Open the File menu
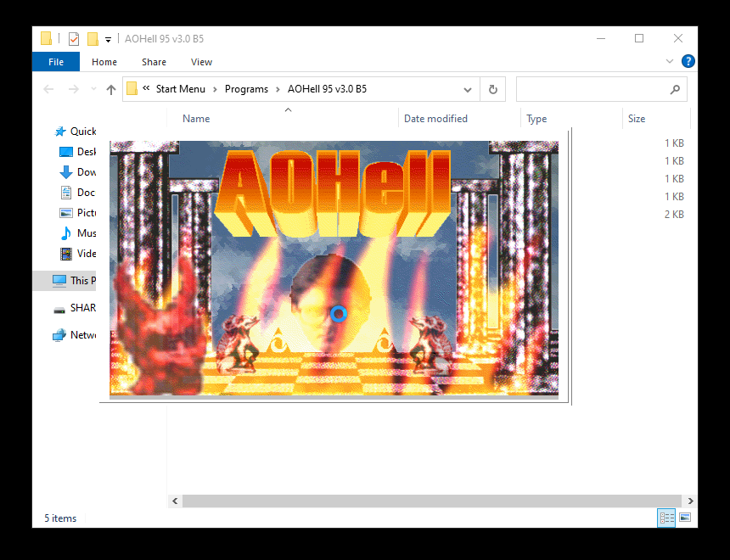 (55, 61)
